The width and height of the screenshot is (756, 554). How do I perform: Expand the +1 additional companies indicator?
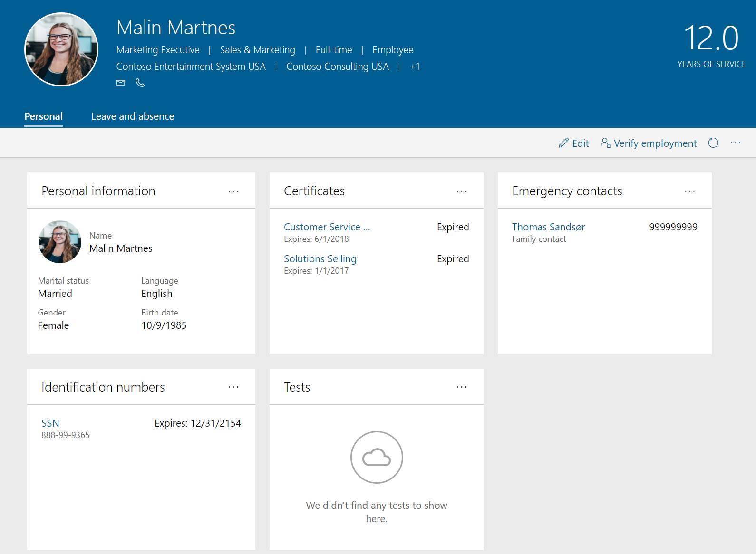pos(415,67)
